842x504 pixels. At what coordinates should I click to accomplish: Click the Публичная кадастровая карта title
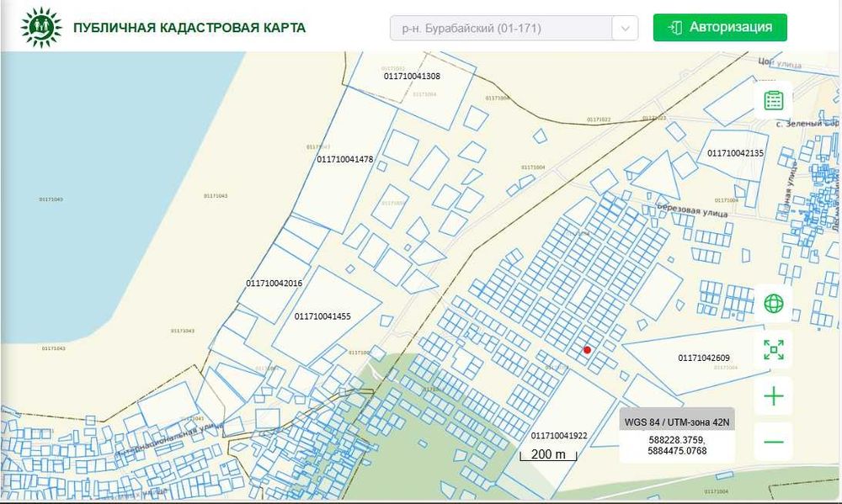pos(189,28)
